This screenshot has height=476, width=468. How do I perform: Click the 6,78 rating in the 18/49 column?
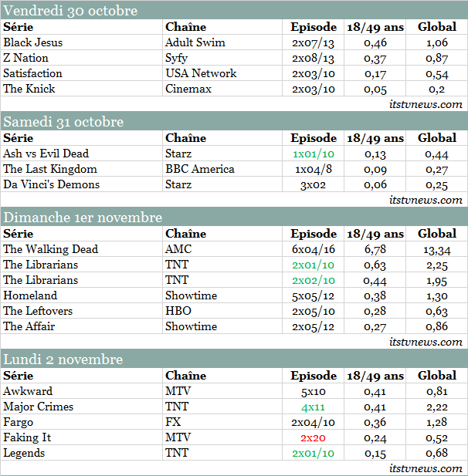coord(378,249)
